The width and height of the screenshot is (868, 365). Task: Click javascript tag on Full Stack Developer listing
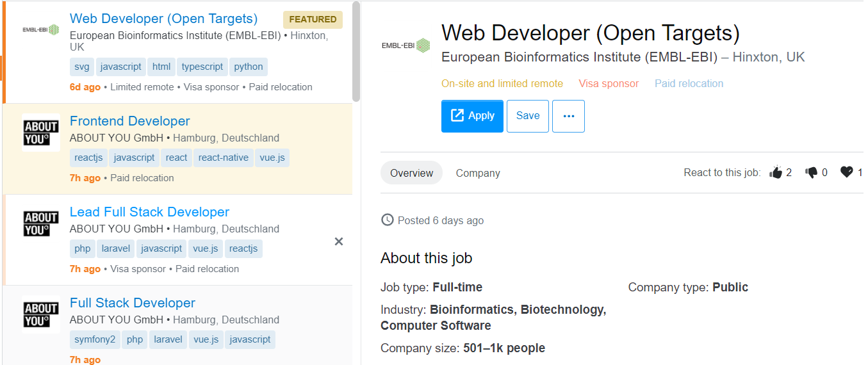pyautogui.click(x=250, y=339)
